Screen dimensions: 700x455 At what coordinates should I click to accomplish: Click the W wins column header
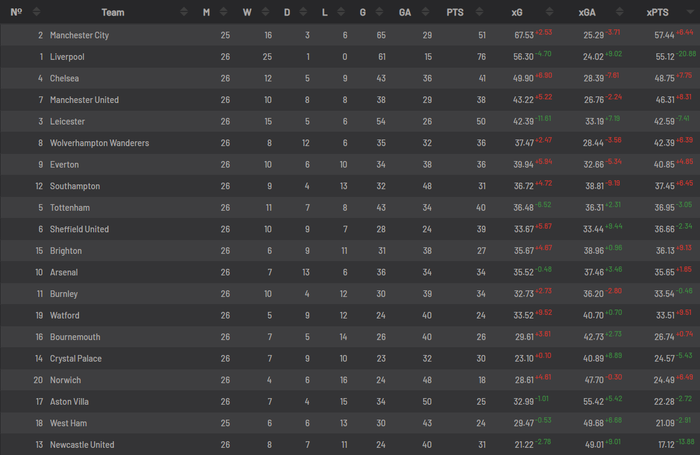[248, 12]
